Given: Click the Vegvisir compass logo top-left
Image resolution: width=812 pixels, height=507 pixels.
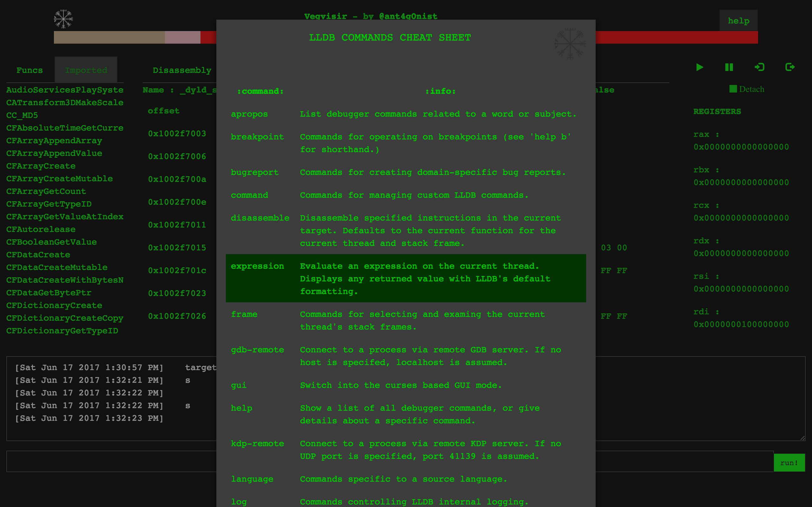Looking at the screenshot, I should 63,19.
